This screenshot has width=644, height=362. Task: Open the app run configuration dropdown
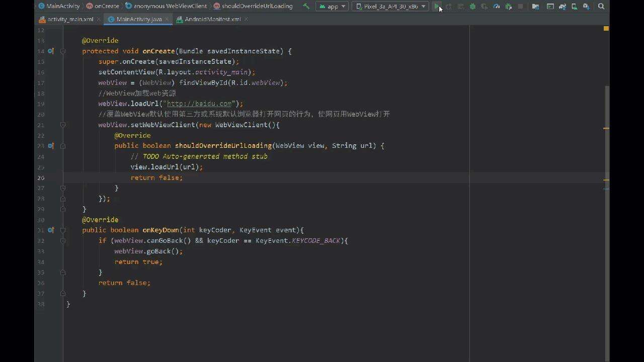332,7
